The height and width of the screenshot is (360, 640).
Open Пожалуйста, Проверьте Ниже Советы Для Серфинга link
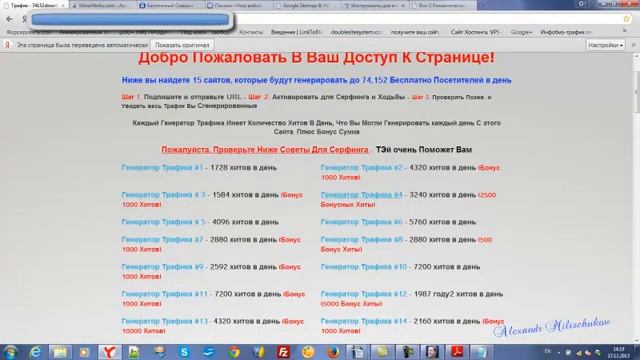[x=265, y=150]
